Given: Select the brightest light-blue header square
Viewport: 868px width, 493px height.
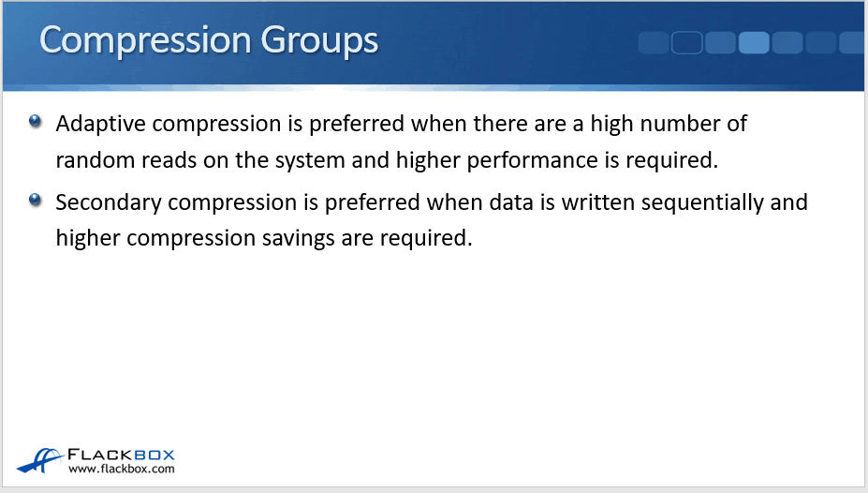Looking at the screenshot, I should [754, 43].
